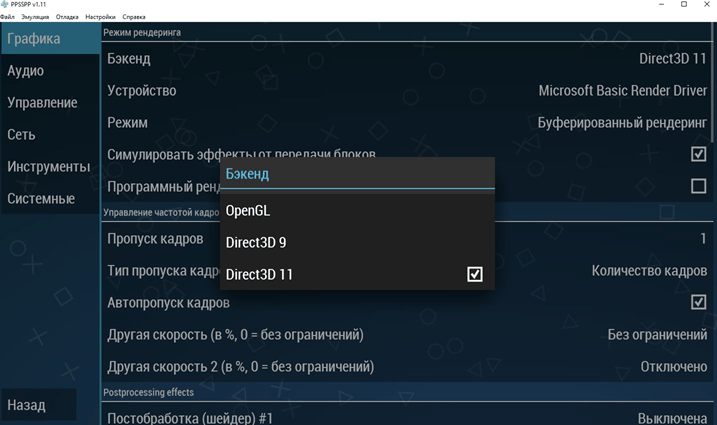The height and width of the screenshot is (425, 717).
Task: Open the Справка menu
Action: pyautogui.click(x=134, y=17)
